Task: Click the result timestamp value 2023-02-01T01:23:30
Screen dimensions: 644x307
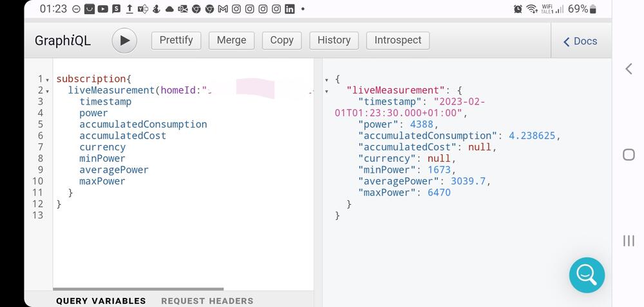Action: click(x=410, y=108)
